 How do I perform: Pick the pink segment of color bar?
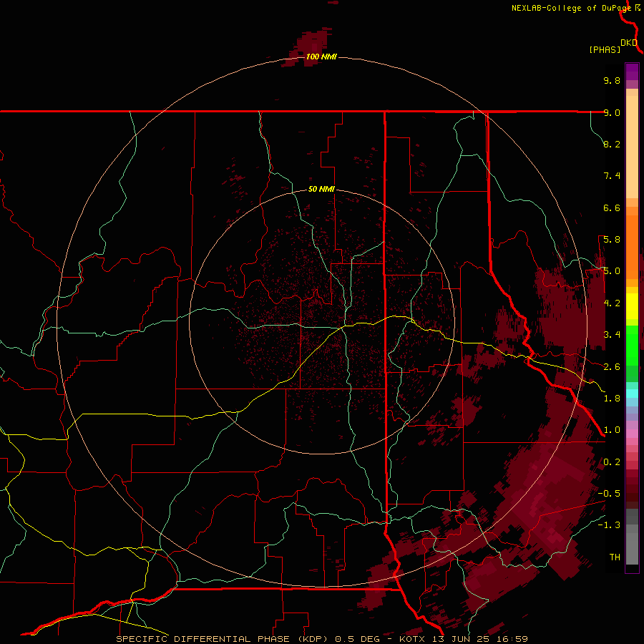point(632,434)
